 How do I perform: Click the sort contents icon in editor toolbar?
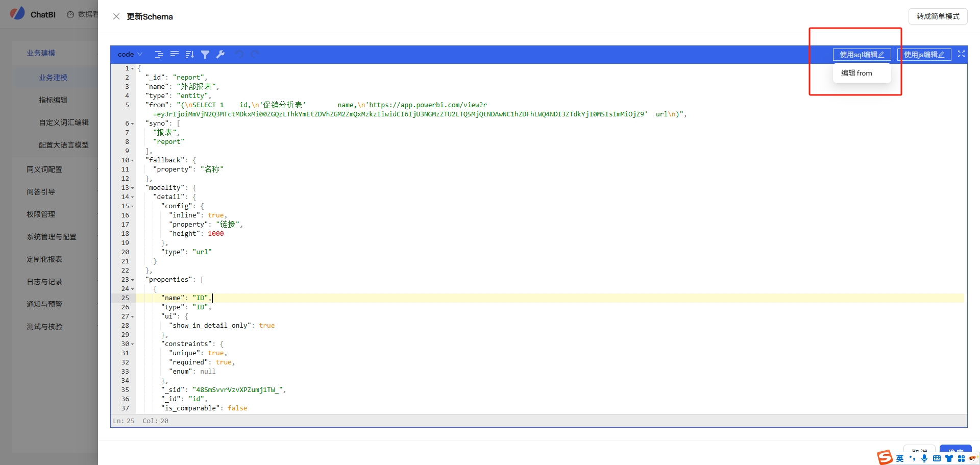(190, 54)
